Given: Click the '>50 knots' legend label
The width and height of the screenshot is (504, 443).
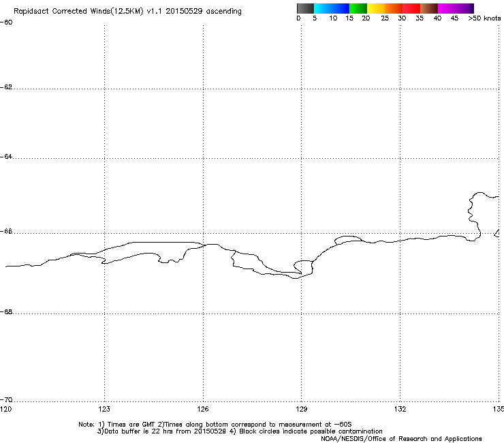Looking at the screenshot, I should (484, 18).
